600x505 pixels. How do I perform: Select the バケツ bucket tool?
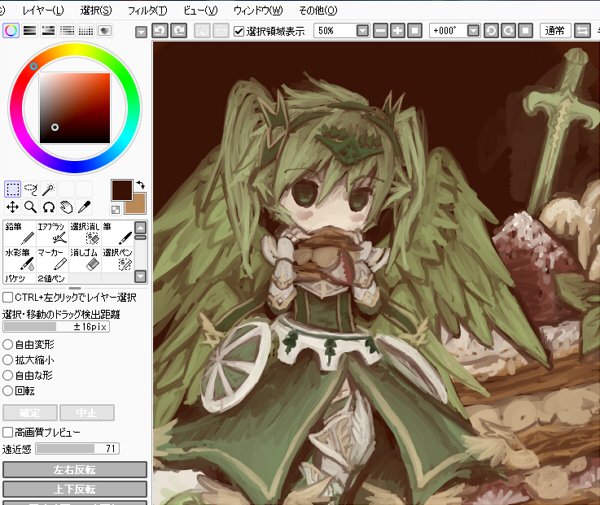tap(20, 278)
